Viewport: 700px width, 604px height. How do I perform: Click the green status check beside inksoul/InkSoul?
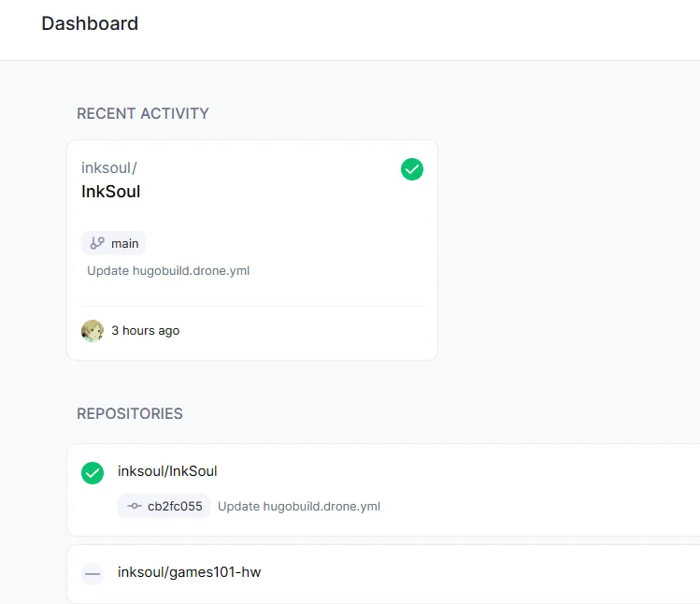tap(93, 473)
